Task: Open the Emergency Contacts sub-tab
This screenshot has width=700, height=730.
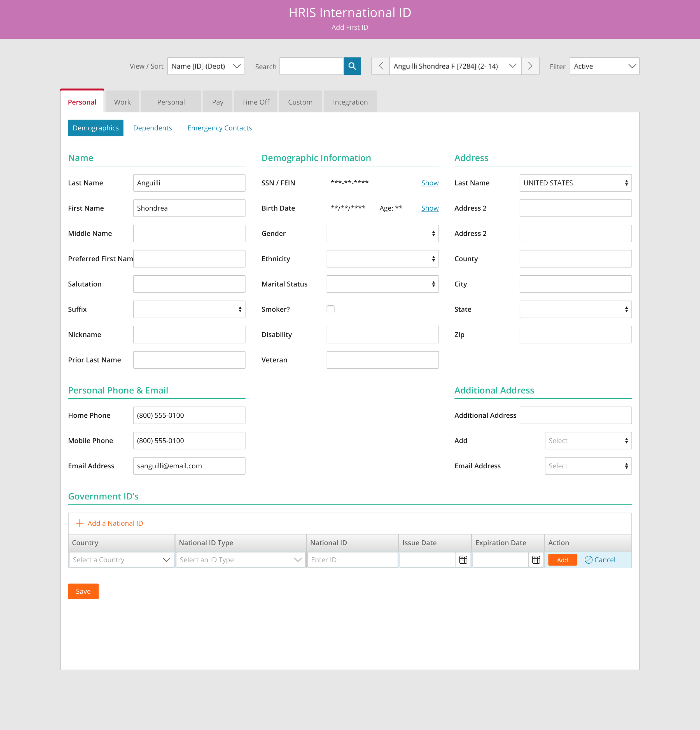Action: pyautogui.click(x=220, y=128)
